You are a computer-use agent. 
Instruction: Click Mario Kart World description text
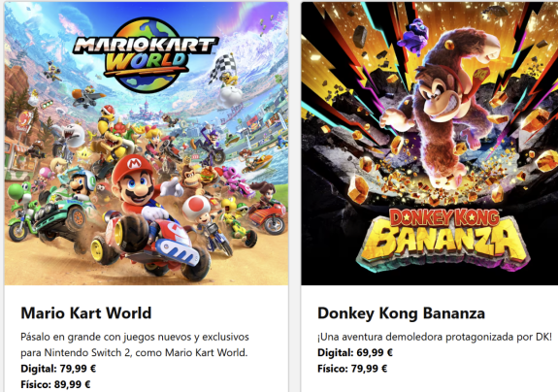[135, 344]
